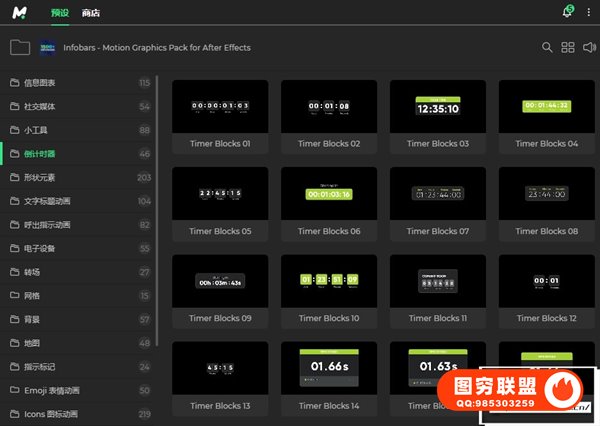The image size is (600, 426).
Task: Toggle the preview sound speaker icon
Action: [589, 47]
